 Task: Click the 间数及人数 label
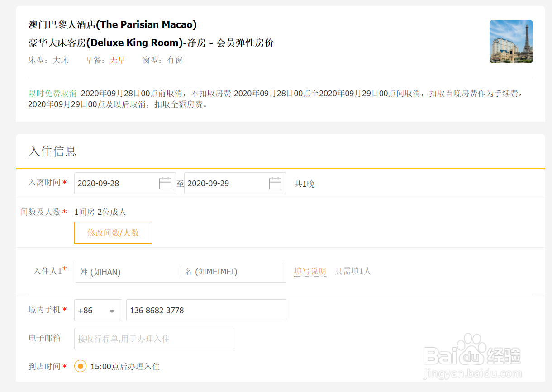pos(40,212)
